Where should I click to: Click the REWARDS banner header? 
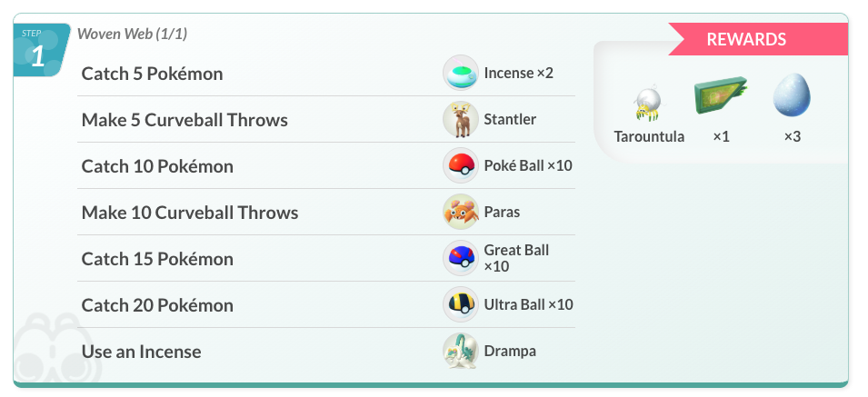[x=759, y=39]
